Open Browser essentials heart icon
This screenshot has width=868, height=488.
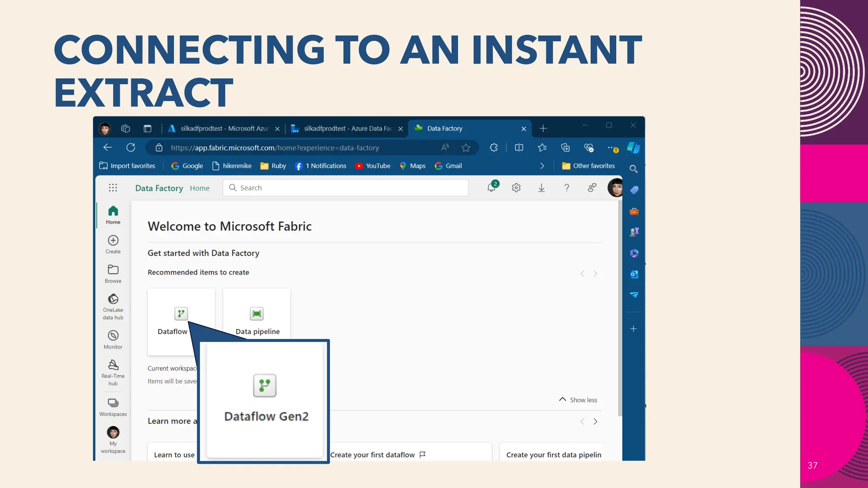(x=589, y=147)
